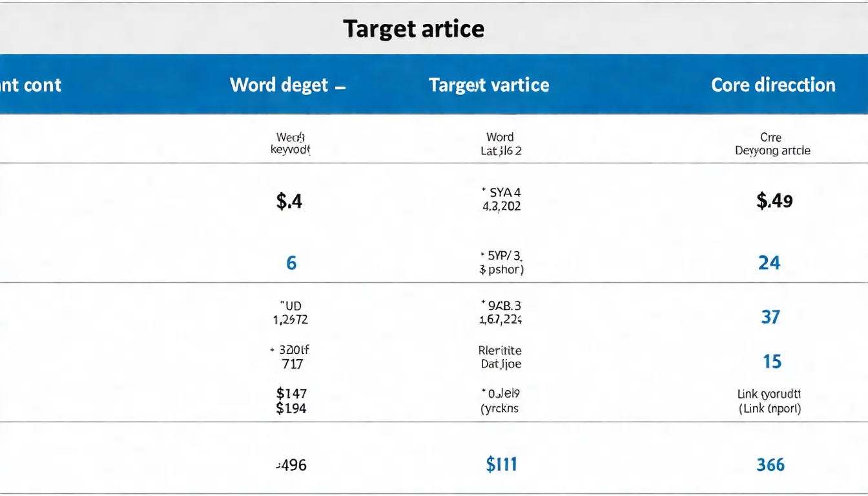
Task: Click the "Target vartice" column header
Action: (489, 85)
